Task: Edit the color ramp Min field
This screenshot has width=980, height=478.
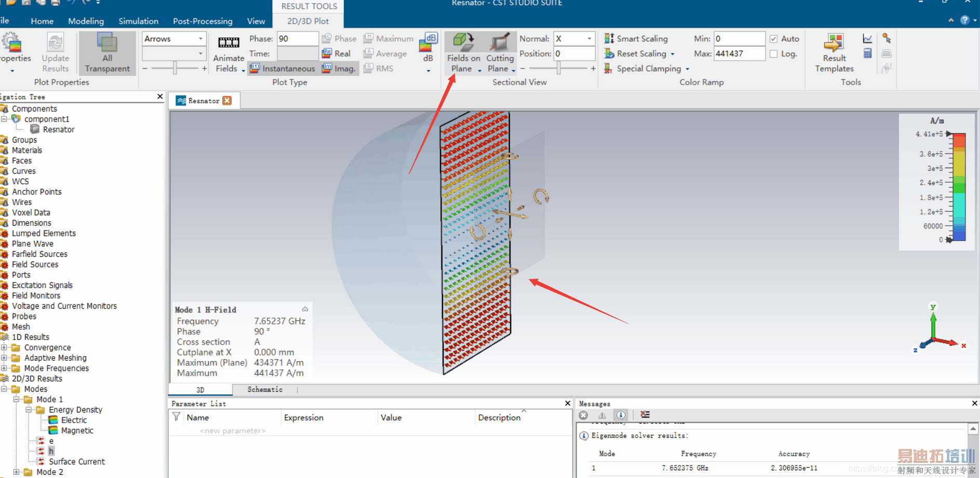Action: [x=739, y=39]
